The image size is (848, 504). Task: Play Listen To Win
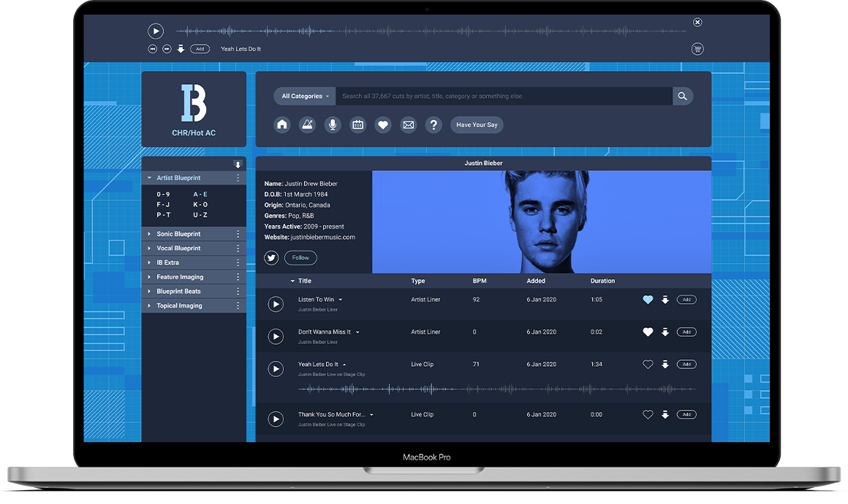[x=276, y=304]
